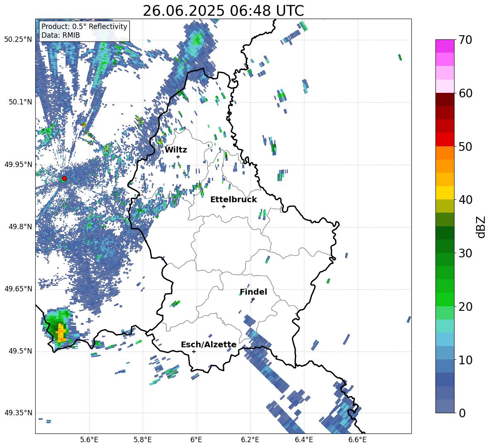Image resolution: width=491 pixels, height=448 pixels.
Task: Click the colorbar tick label 40
Action: tap(465, 200)
